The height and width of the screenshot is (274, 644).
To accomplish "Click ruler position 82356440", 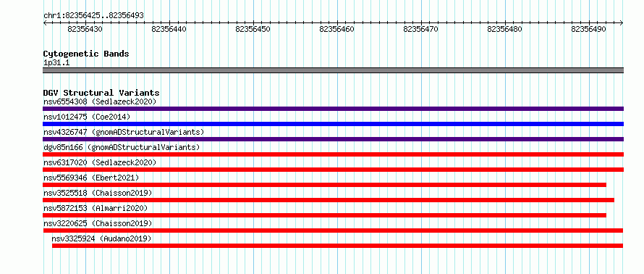I will pyautogui.click(x=169, y=29).
